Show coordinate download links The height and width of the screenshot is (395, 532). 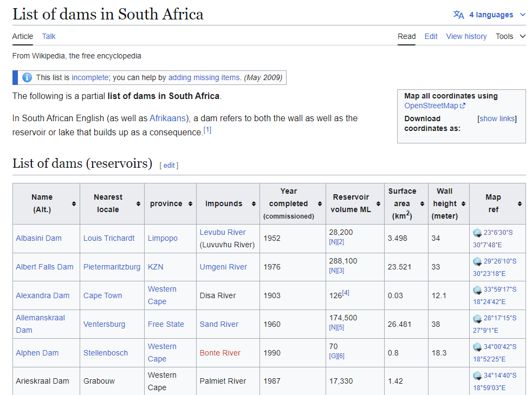(497, 119)
